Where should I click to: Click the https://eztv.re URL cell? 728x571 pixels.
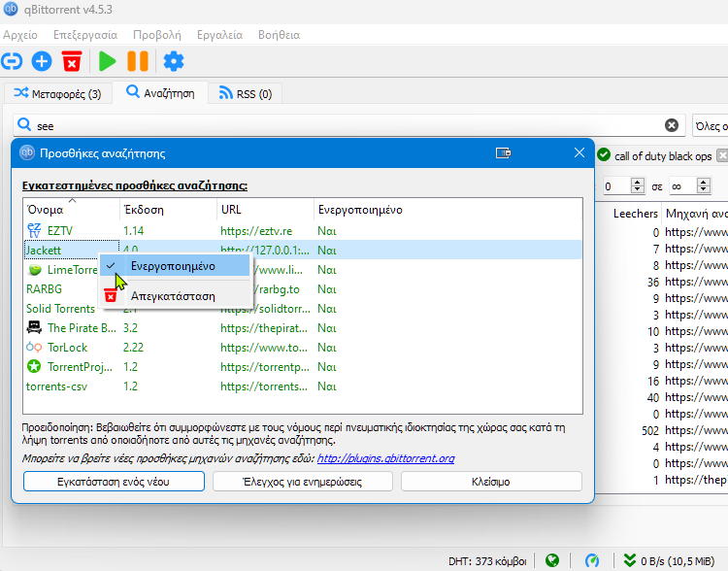(x=256, y=231)
